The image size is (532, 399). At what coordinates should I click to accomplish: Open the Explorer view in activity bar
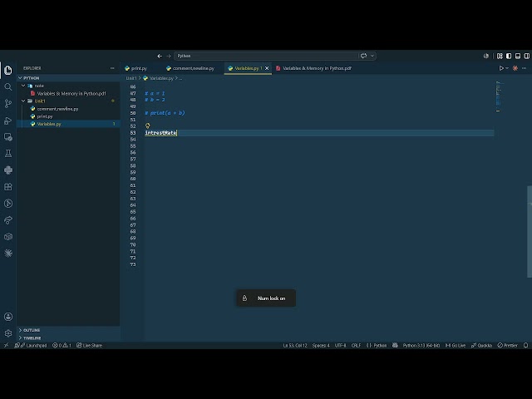(x=8, y=70)
